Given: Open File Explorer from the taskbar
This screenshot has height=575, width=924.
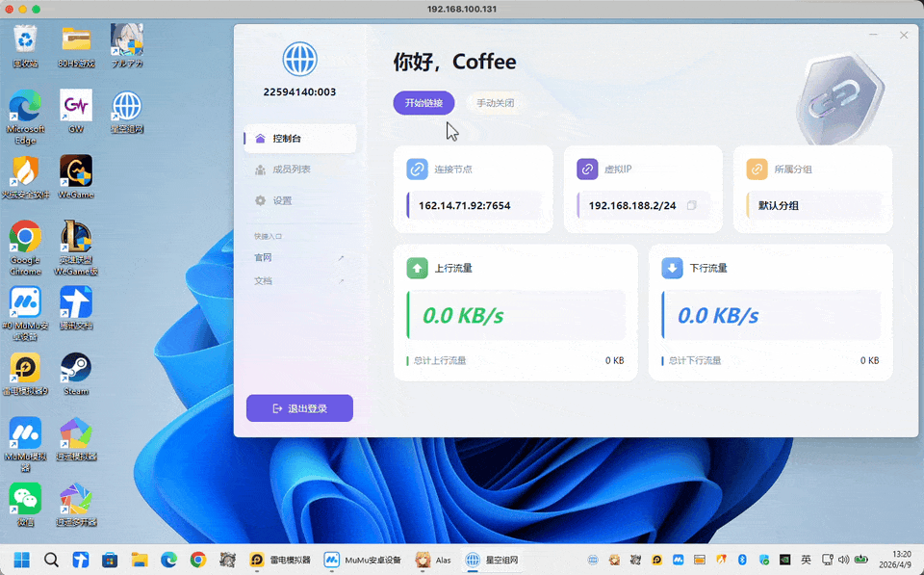Looking at the screenshot, I should [x=139, y=560].
